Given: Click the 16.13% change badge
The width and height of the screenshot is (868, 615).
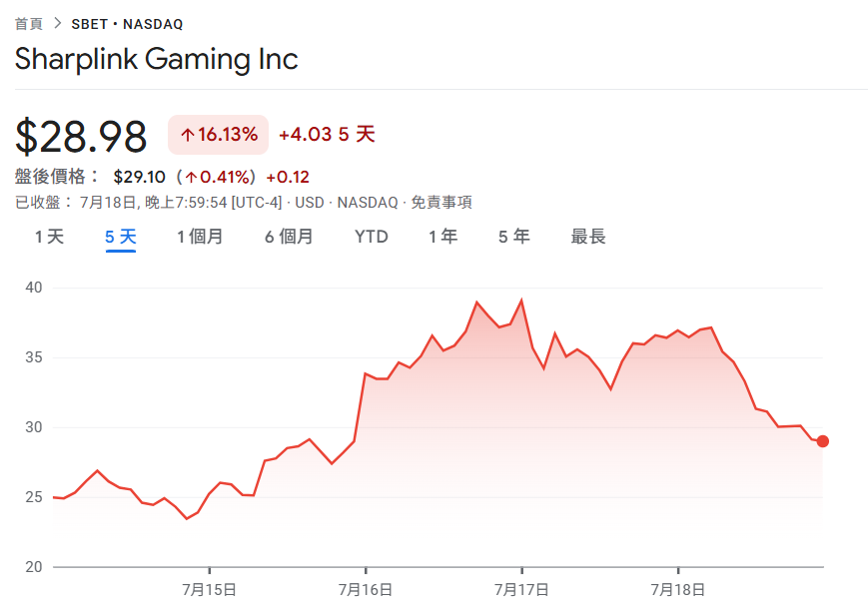Looking at the screenshot, I should pyautogui.click(x=218, y=135).
